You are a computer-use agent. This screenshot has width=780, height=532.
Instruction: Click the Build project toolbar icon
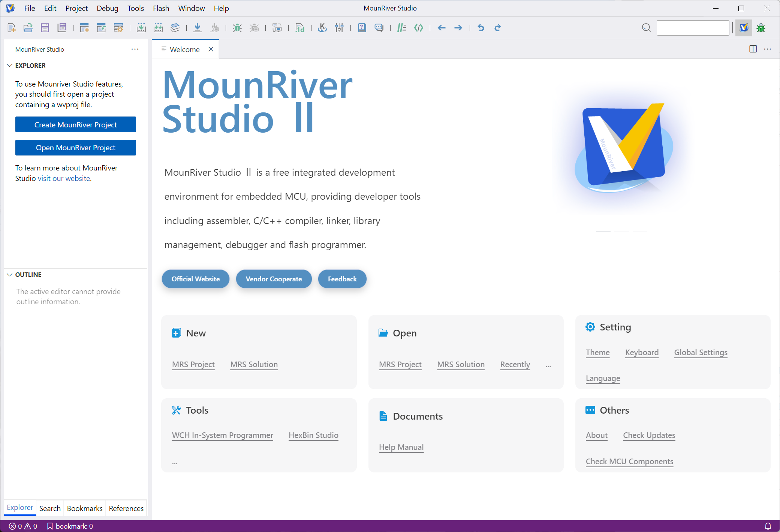coord(141,28)
